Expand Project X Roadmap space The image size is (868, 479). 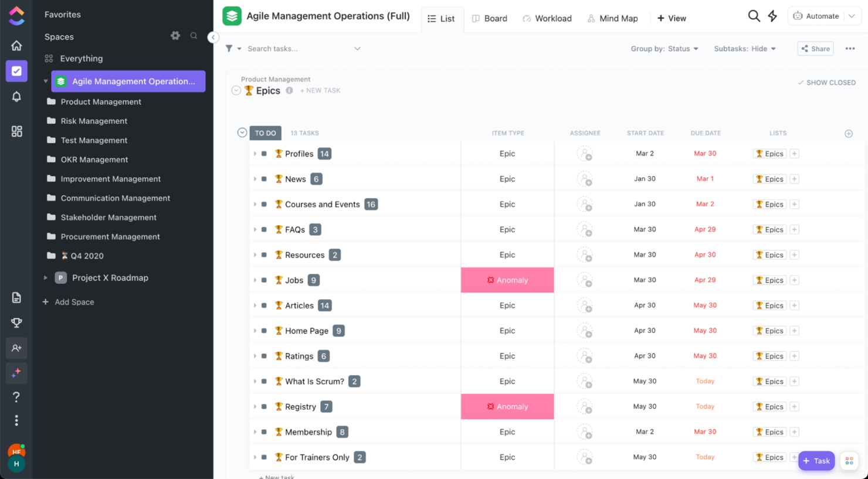click(x=46, y=278)
